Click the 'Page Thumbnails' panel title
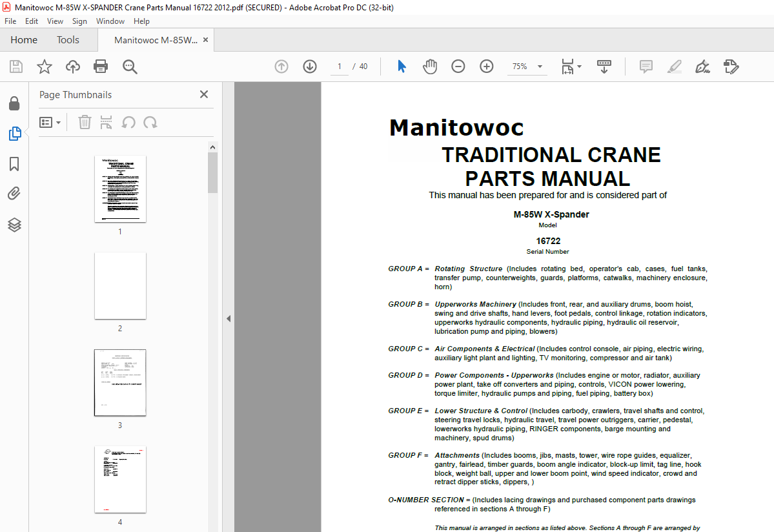 click(x=76, y=95)
